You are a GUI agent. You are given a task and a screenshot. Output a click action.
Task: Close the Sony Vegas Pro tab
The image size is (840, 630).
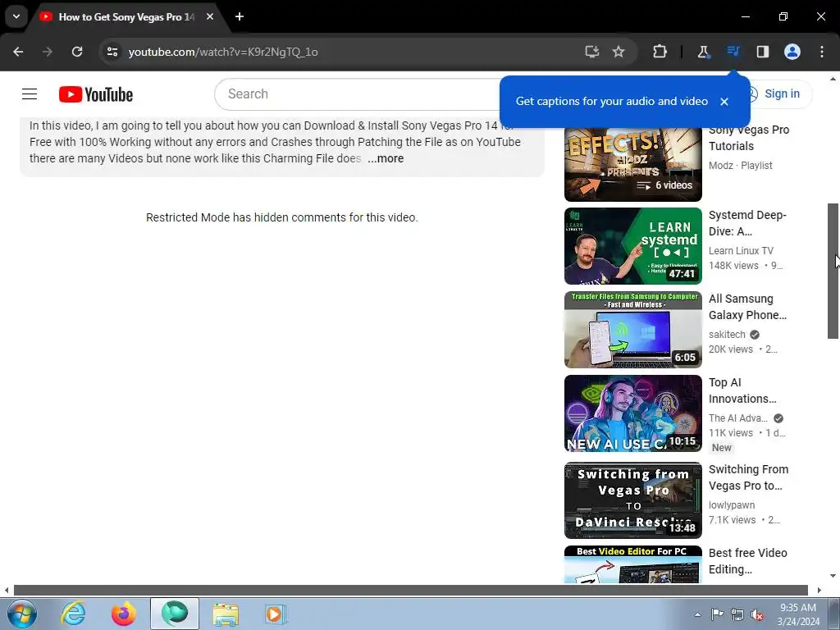click(210, 16)
